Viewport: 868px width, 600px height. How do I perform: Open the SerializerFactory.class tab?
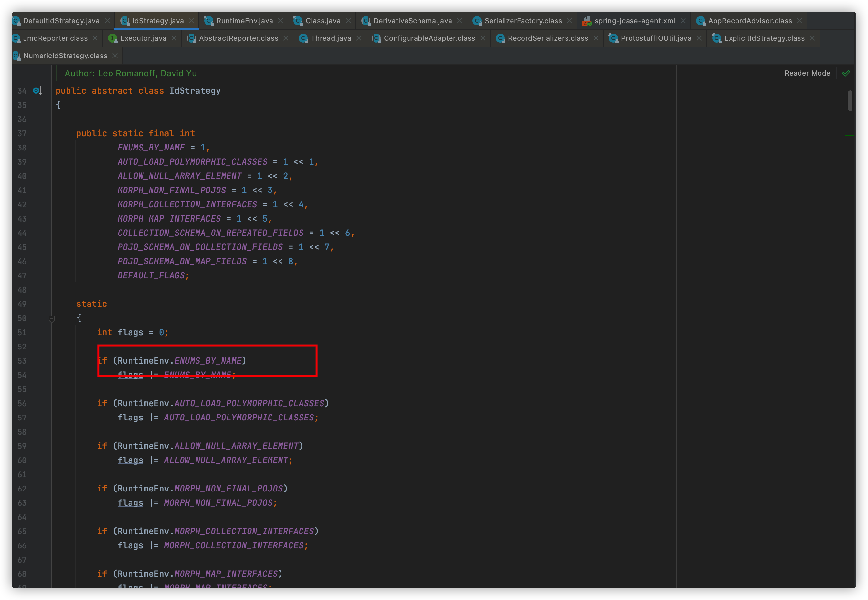click(x=523, y=21)
